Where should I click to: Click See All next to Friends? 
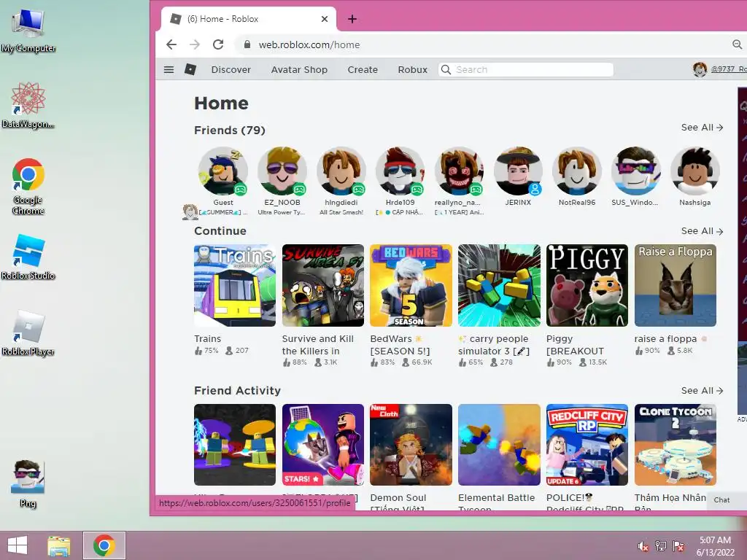pyautogui.click(x=703, y=127)
